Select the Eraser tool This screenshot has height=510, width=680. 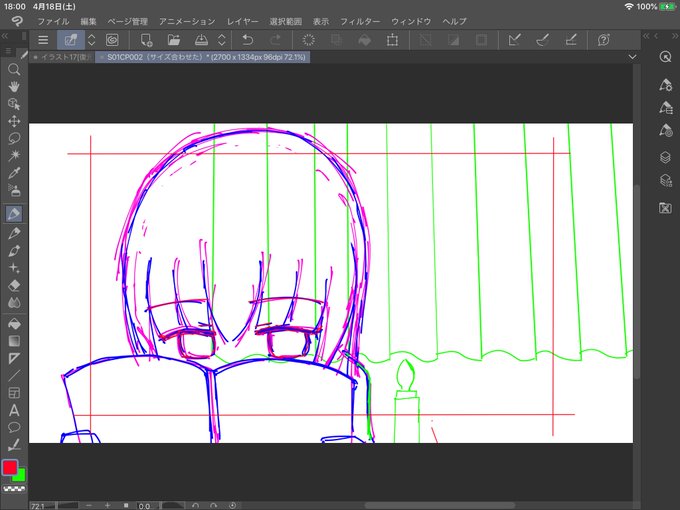click(14, 285)
